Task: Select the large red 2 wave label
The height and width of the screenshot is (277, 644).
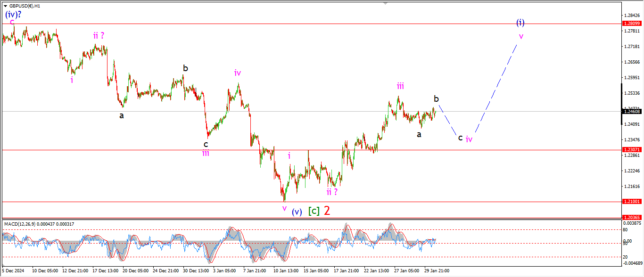Action: pos(327,211)
